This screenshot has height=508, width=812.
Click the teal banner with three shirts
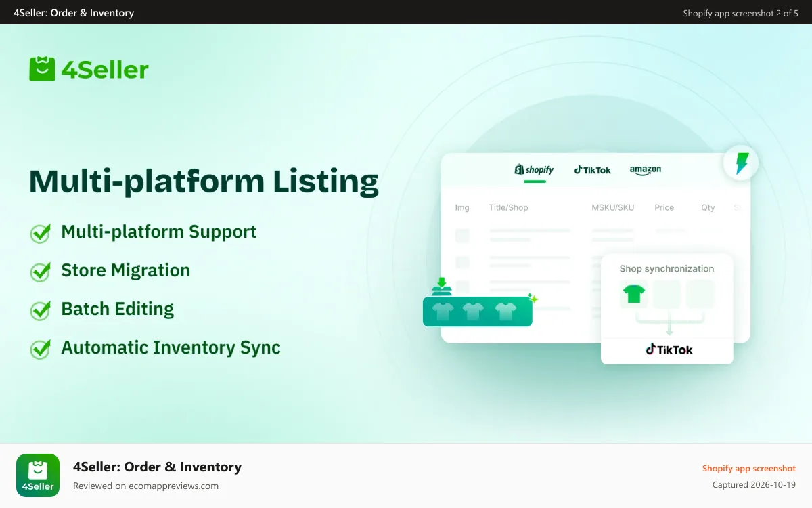[x=478, y=312]
